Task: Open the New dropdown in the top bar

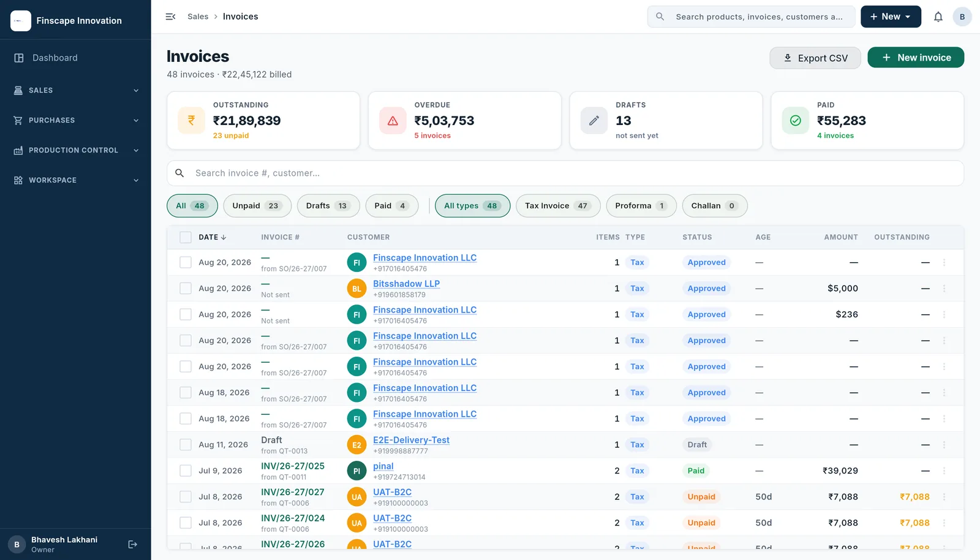Action: (891, 17)
